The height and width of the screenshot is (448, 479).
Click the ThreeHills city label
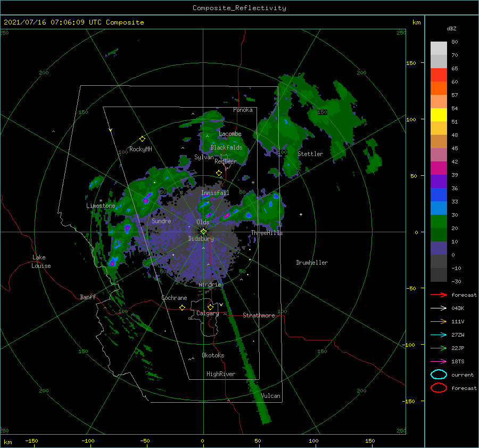[x=267, y=233]
